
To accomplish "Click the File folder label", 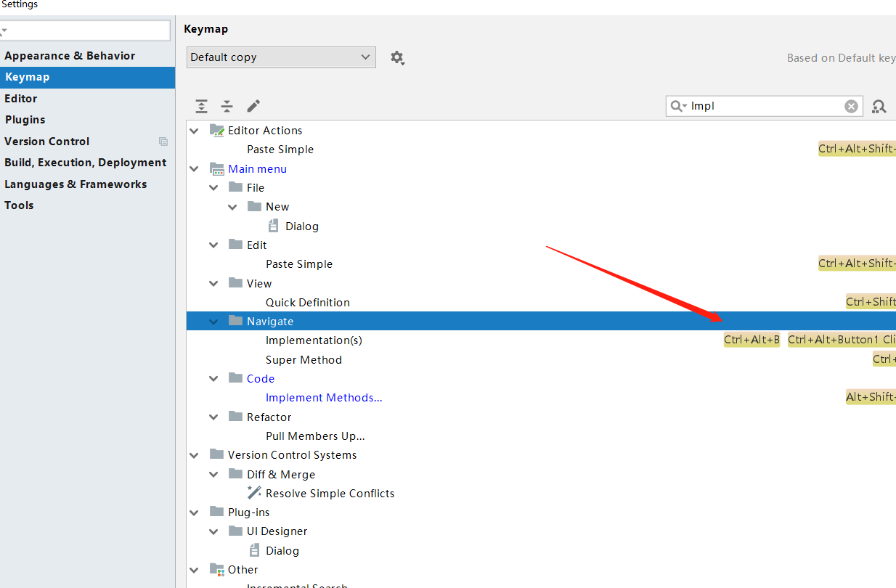I will point(256,188).
